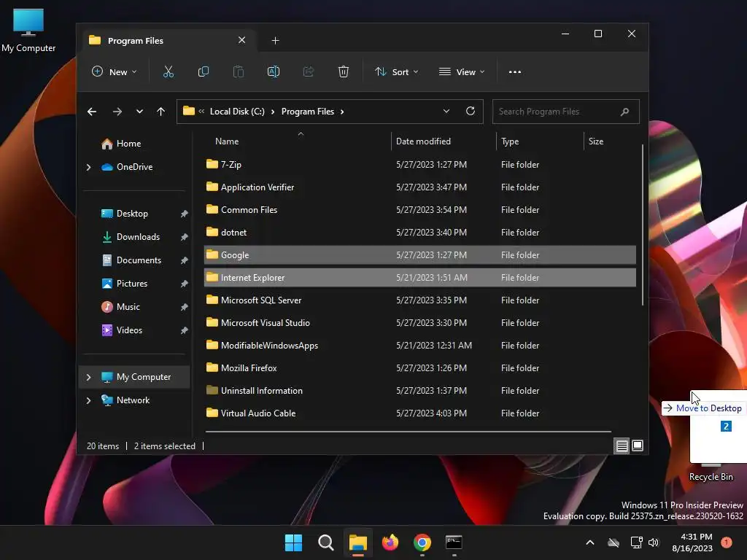This screenshot has height=560, width=747.
Task: Click Local Disk (C:) breadcrumb
Action: point(237,112)
